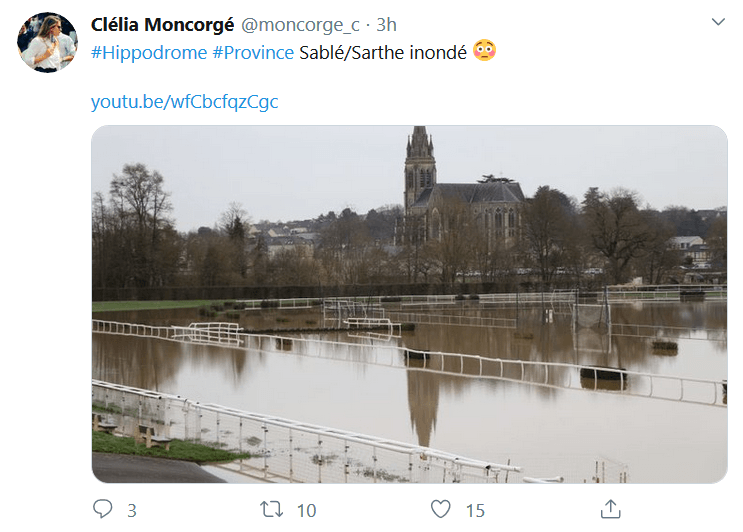Click the tweet text Sablé/Sarthe inondé
This screenshot has width=743, height=532.
[x=383, y=52]
